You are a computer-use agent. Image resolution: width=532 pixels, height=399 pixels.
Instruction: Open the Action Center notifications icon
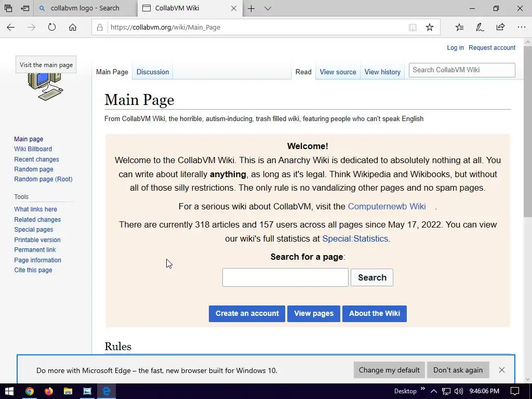point(515,391)
